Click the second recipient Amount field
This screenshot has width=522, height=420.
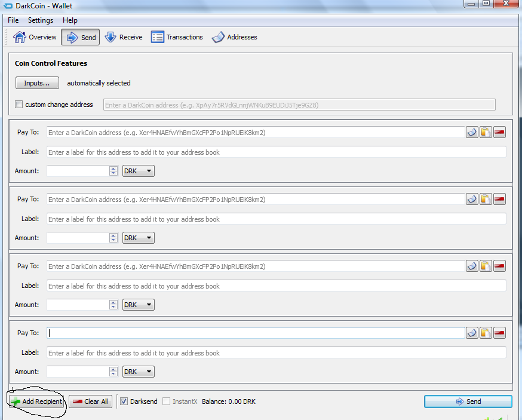[x=78, y=238]
